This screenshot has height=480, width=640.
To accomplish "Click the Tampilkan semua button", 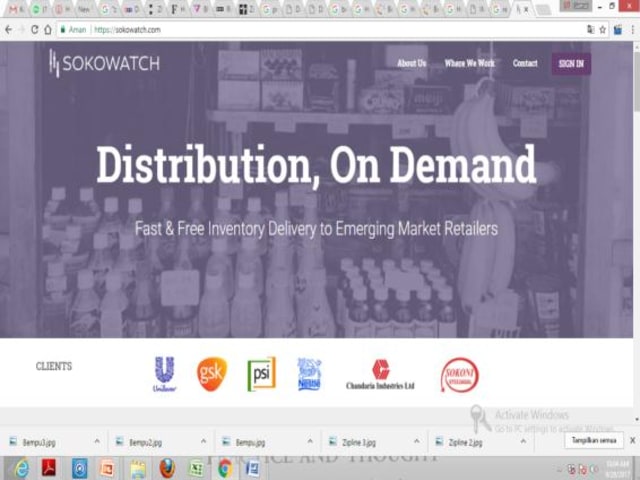I will coord(594,440).
